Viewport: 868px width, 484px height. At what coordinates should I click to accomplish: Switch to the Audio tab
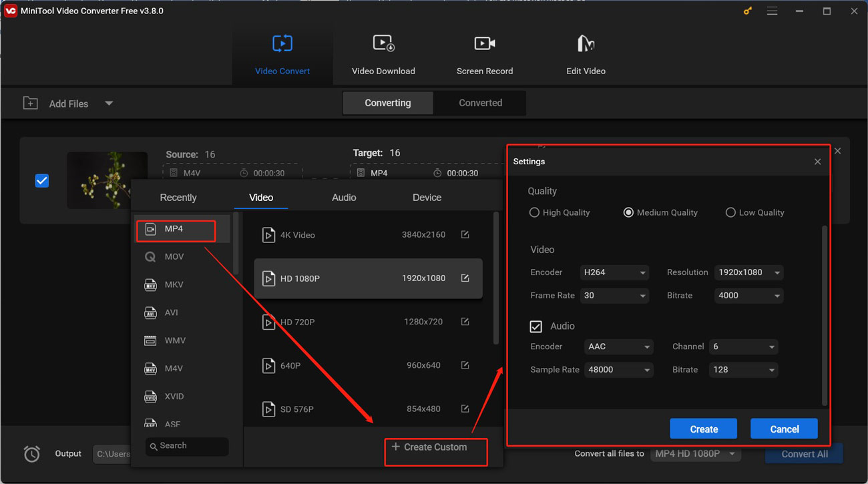344,198
